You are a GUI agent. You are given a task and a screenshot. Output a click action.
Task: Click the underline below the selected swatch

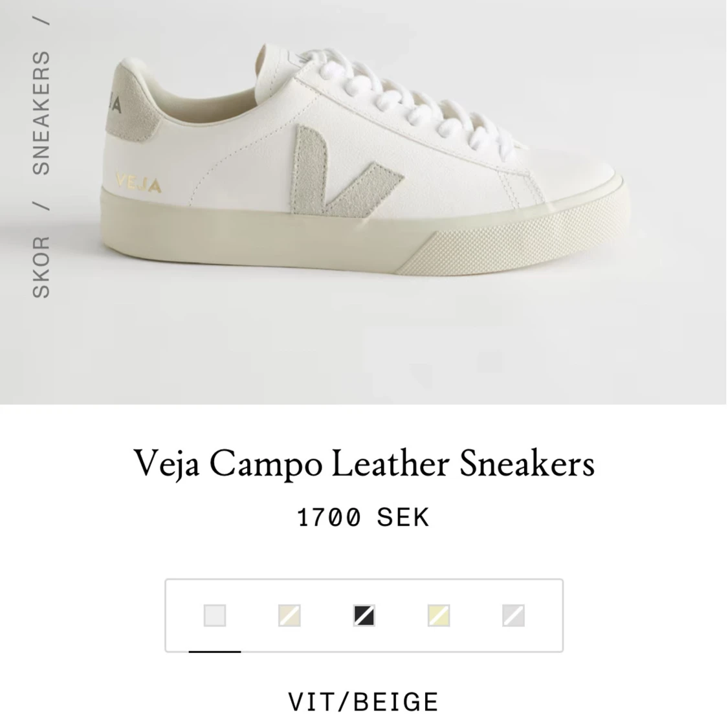click(215, 652)
